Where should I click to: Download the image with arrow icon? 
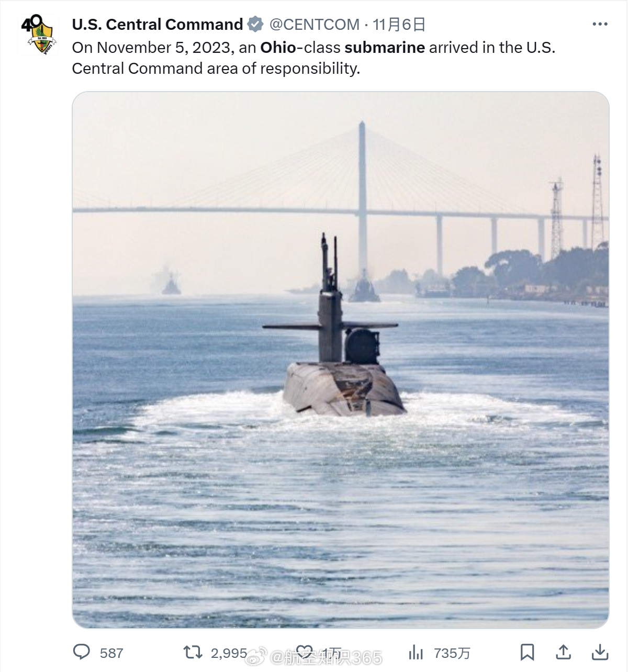(x=600, y=652)
